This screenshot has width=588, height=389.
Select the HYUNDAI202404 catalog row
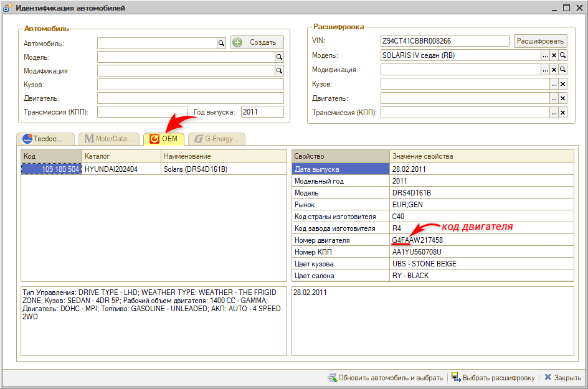[121, 169]
